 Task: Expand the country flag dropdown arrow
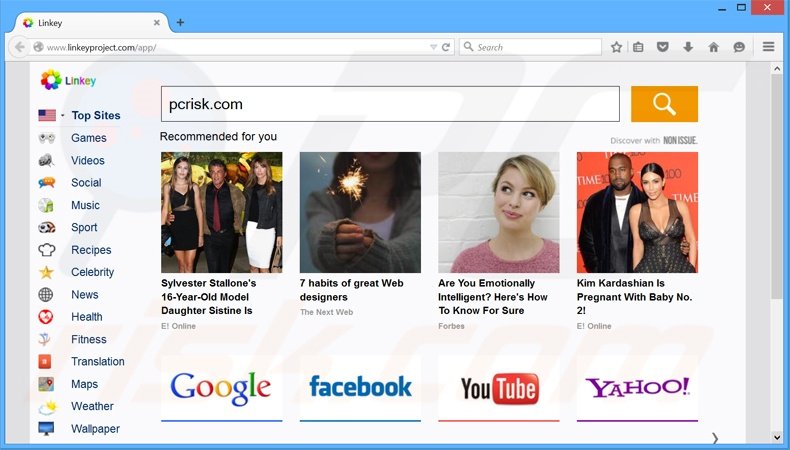tap(62, 116)
